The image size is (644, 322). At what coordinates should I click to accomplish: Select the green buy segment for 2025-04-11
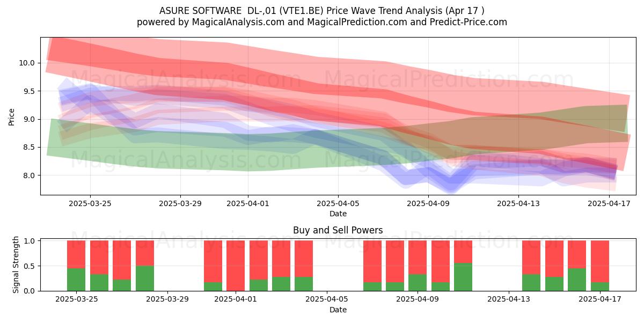pos(463,277)
